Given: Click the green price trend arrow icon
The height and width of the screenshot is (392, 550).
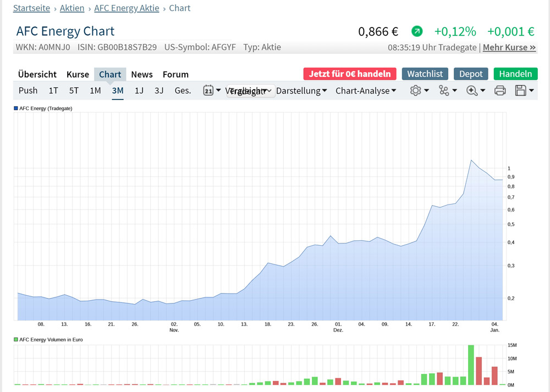Looking at the screenshot, I should click(x=417, y=31).
